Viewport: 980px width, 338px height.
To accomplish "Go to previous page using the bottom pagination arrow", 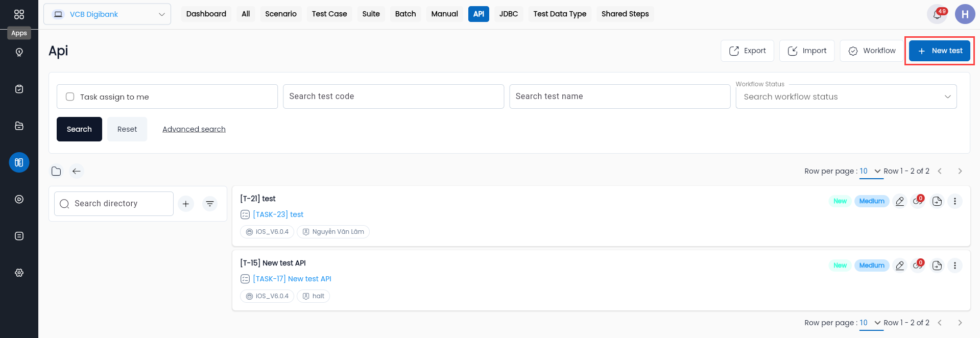I will 940,323.
